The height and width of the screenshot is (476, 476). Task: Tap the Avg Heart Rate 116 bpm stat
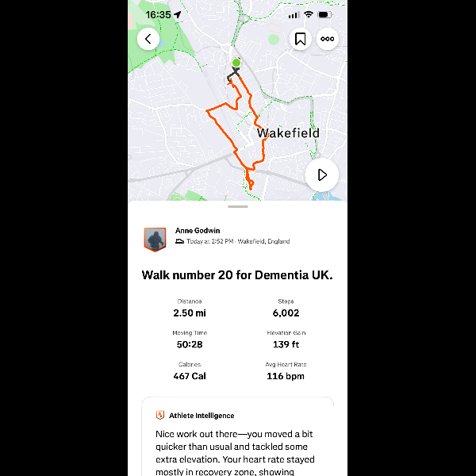click(x=286, y=371)
